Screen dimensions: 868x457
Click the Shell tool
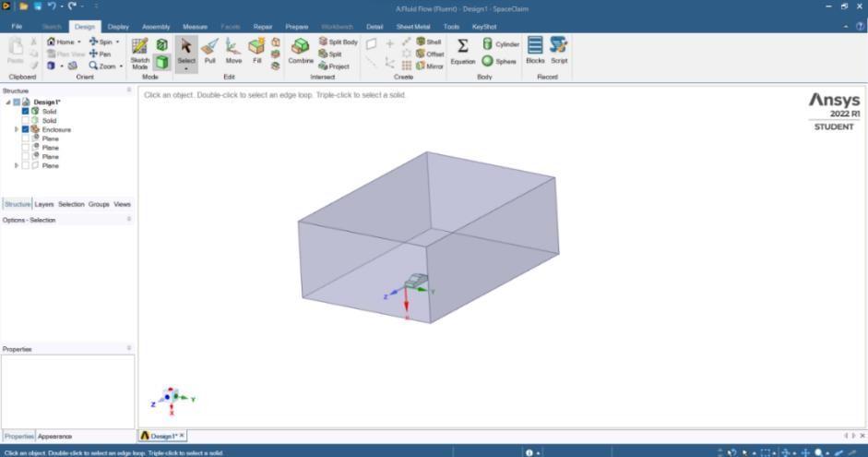tap(429, 42)
